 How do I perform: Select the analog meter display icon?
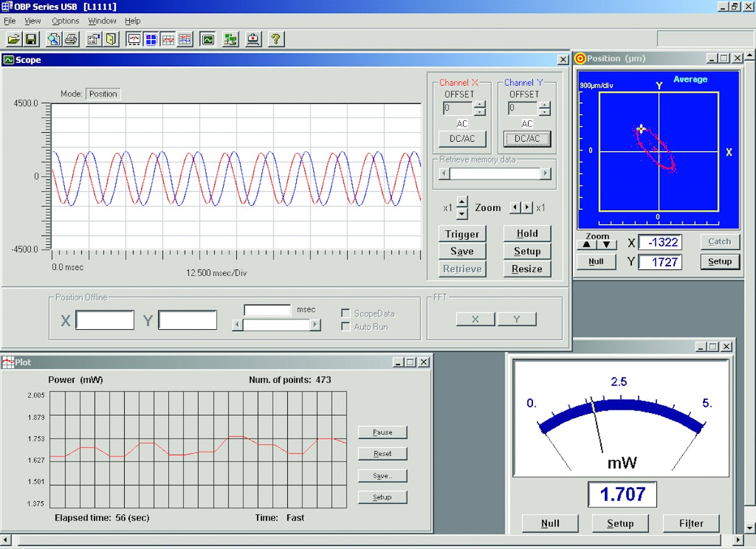134,39
